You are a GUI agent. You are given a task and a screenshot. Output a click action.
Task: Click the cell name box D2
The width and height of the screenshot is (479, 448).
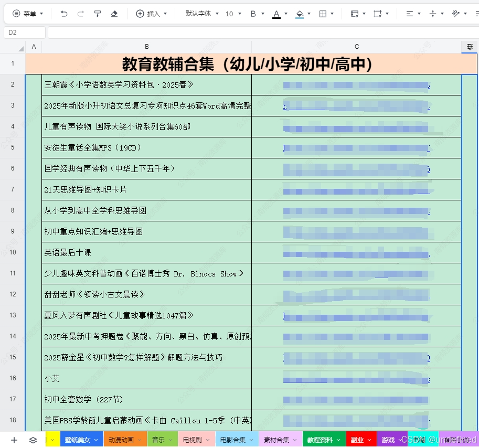click(25, 33)
